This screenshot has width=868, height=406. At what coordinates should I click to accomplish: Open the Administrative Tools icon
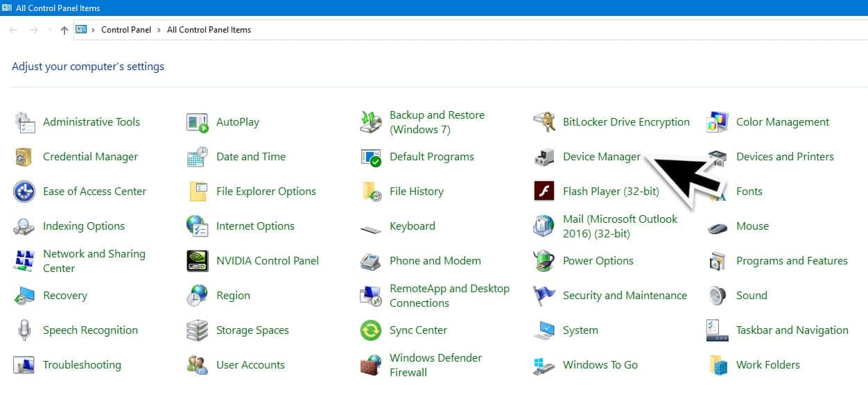24,122
